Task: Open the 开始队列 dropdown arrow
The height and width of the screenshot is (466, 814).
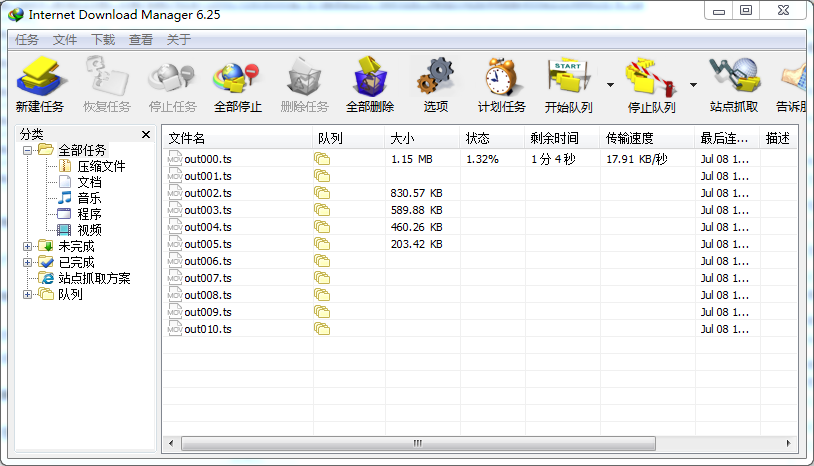Action: [x=610, y=85]
